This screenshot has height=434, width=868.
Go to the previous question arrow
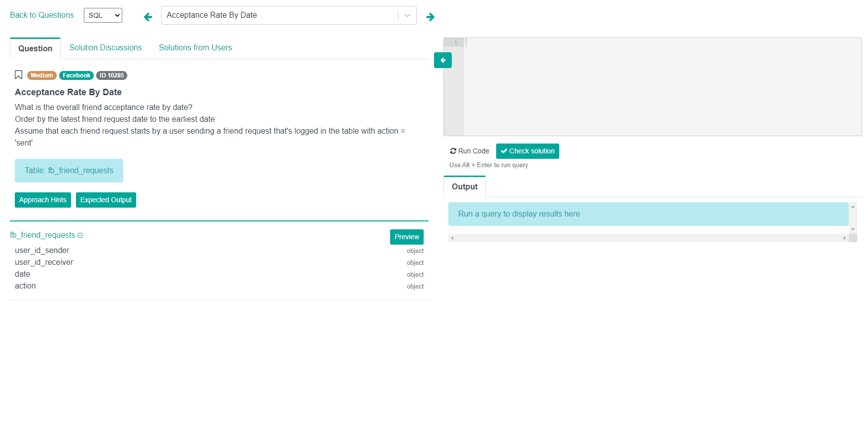click(147, 17)
